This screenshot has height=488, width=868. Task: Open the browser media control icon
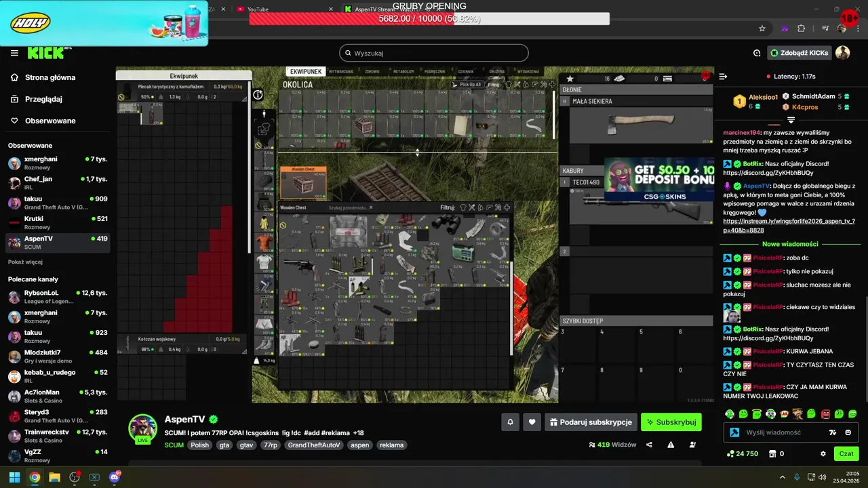[825, 28]
